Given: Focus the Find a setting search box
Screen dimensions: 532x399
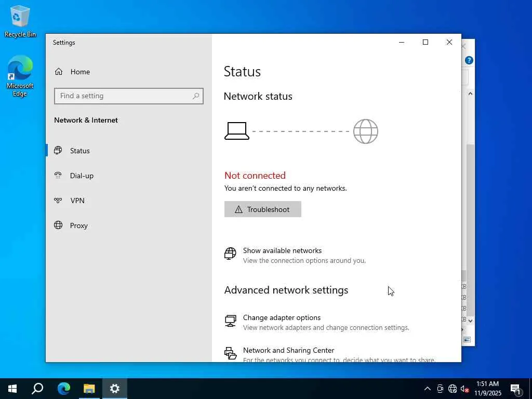Looking at the screenshot, I should point(129,96).
